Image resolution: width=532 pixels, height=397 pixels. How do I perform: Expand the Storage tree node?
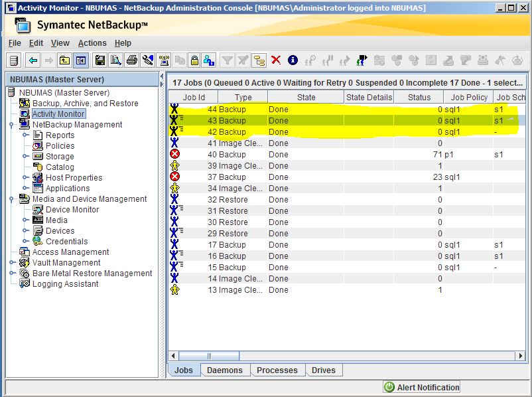click(25, 156)
